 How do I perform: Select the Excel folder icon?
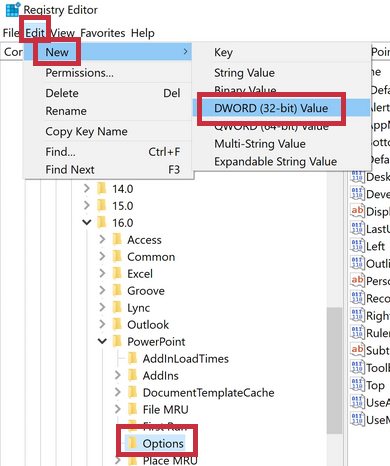point(117,274)
